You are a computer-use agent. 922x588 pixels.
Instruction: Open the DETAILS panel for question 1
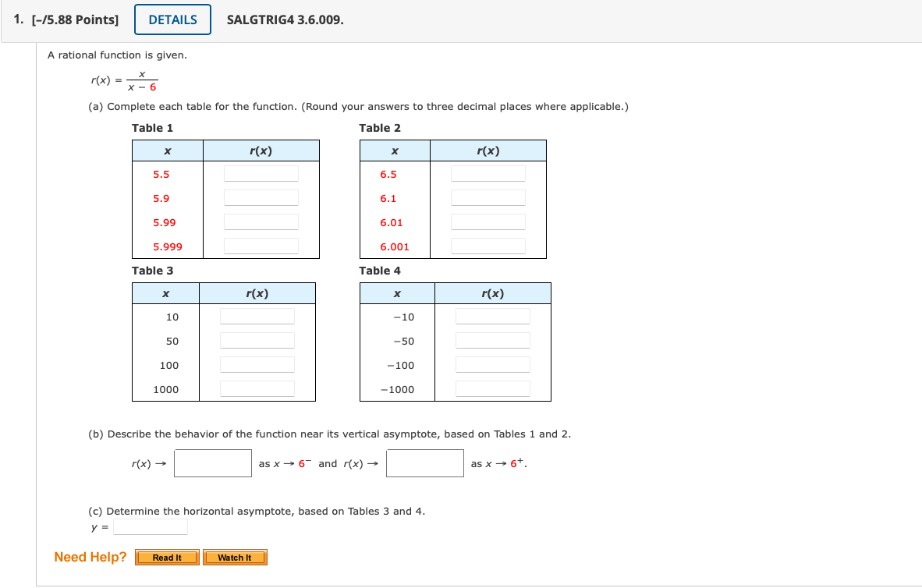pos(172,19)
